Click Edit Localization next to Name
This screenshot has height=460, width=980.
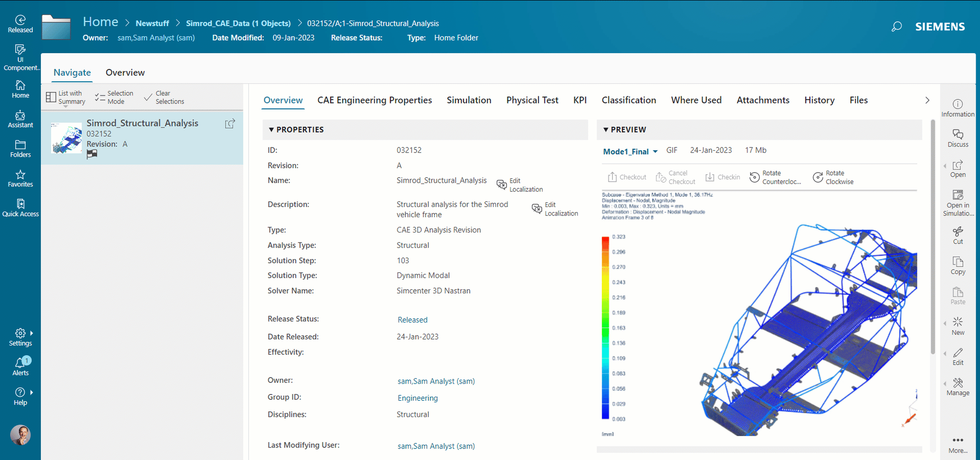click(x=520, y=184)
